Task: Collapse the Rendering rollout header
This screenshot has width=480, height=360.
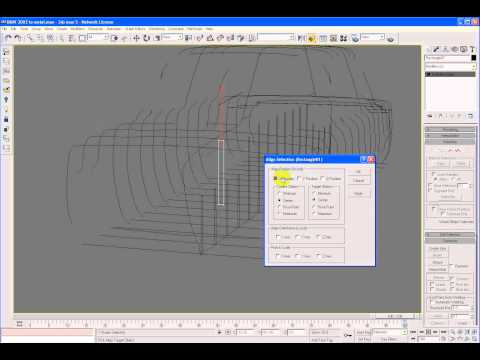Action: click(450, 129)
